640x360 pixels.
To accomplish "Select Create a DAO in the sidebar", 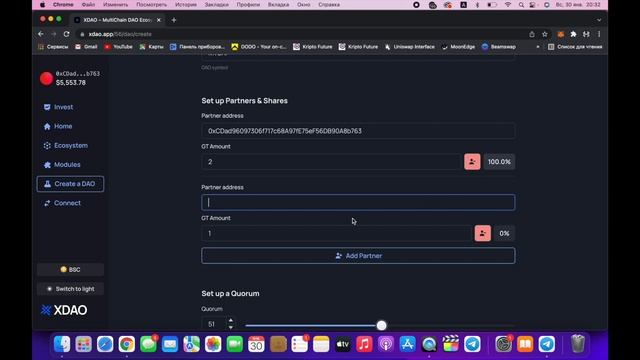I will point(70,184).
